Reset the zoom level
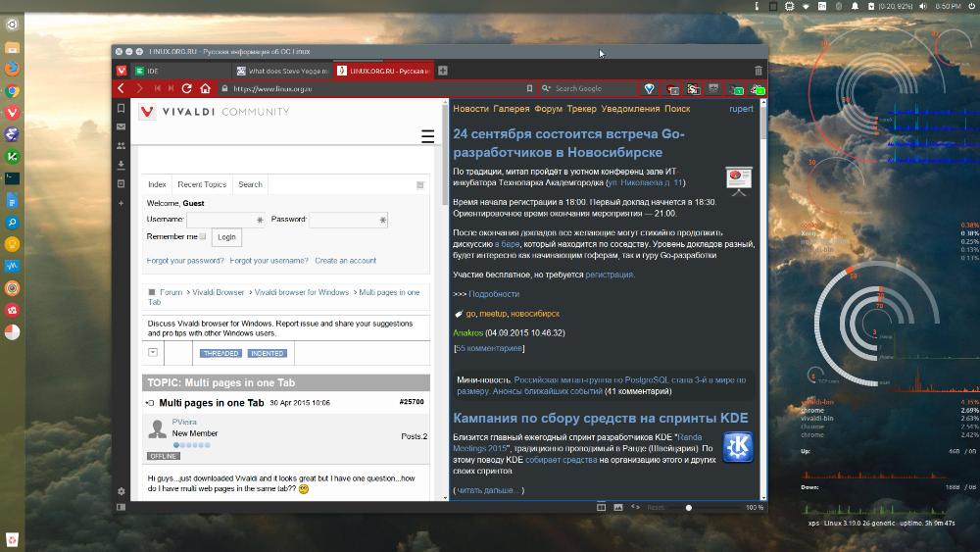The height and width of the screenshot is (552, 980). tap(656, 508)
